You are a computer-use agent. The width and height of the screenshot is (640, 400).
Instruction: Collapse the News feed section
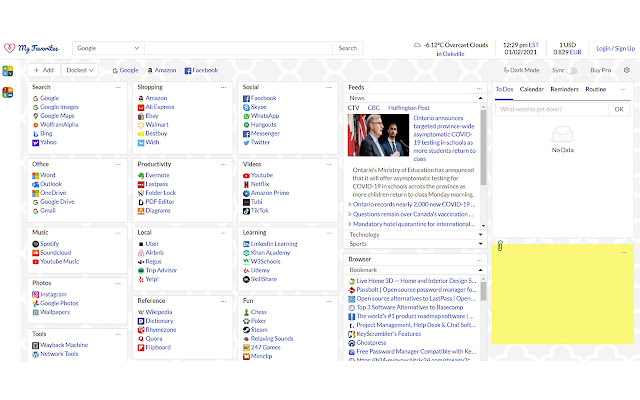tap(480, 98)
